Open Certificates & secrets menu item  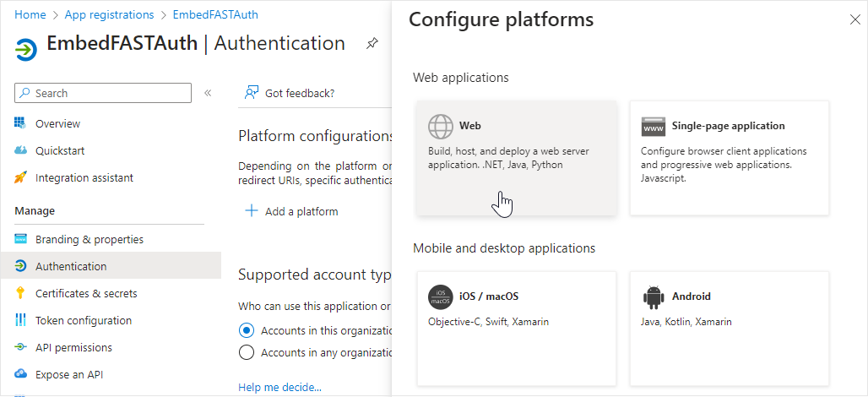(85, 293)
